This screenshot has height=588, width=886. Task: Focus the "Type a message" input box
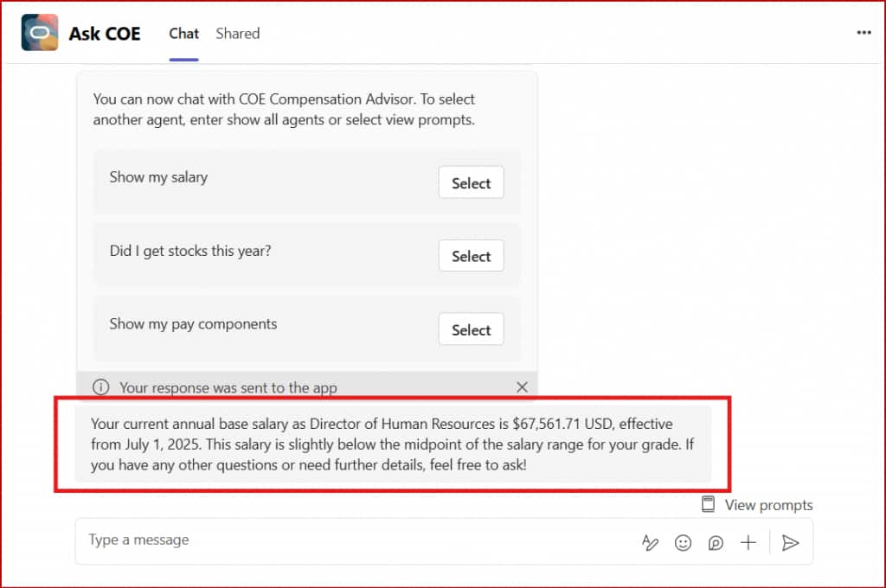point(346,540)
